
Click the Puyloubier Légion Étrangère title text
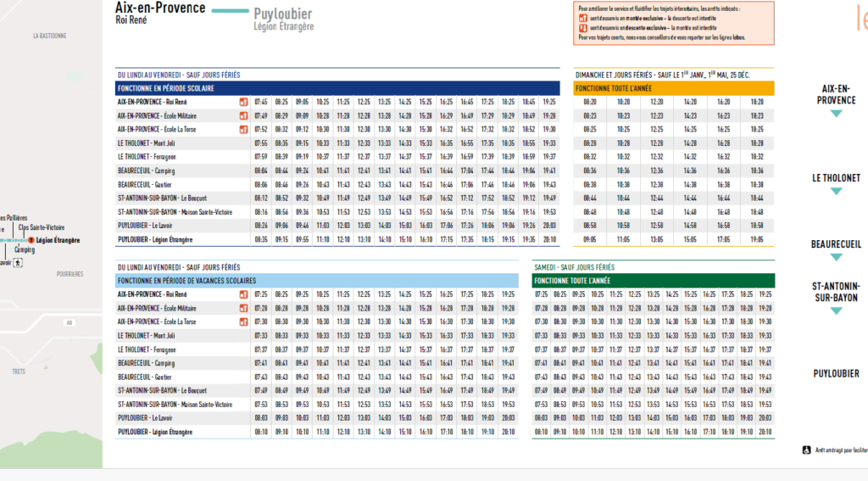click(x=283, y=20)
